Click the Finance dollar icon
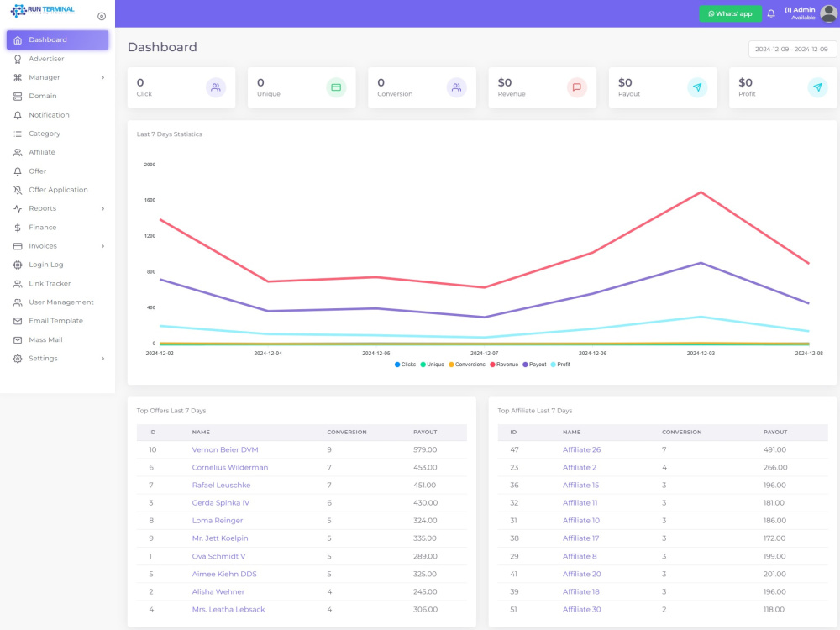840x630 pixels. click(18, 228)
